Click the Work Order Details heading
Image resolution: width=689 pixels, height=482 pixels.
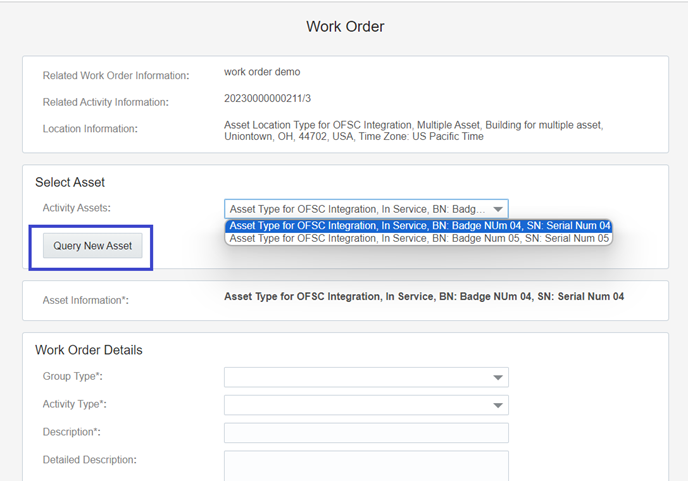point(89,350)
